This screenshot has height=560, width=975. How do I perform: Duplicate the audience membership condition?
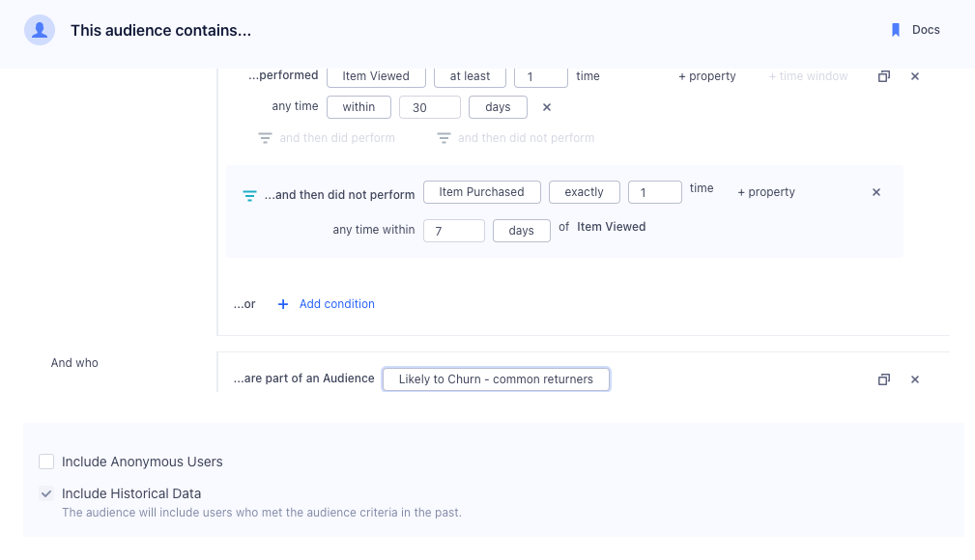pos(883,379)
